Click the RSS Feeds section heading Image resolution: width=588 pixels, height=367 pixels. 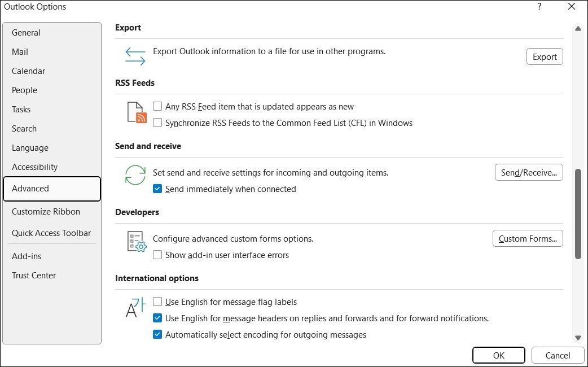[x=135, y=83]
